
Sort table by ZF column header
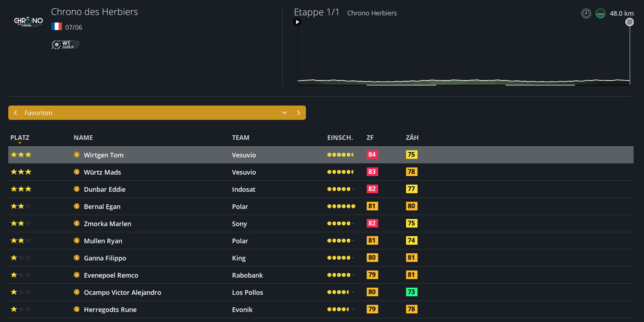pos(370,138)
